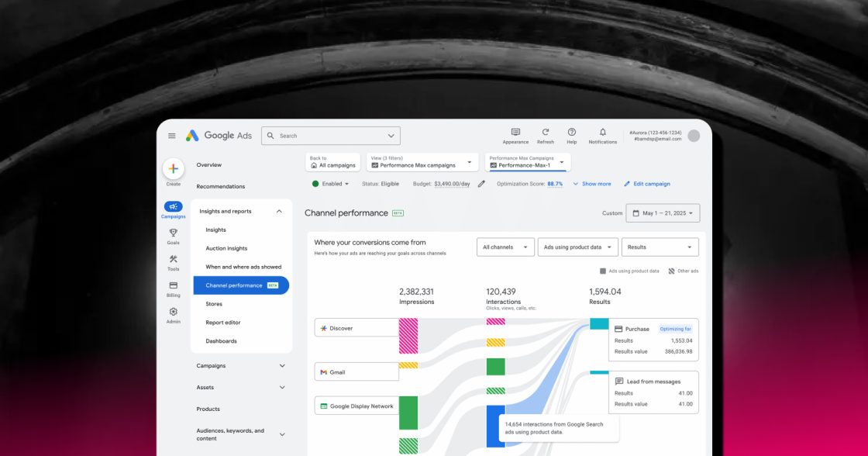Click the account avatar circle
The height and width of the screenshot is (456, 868).
[694, 136]
